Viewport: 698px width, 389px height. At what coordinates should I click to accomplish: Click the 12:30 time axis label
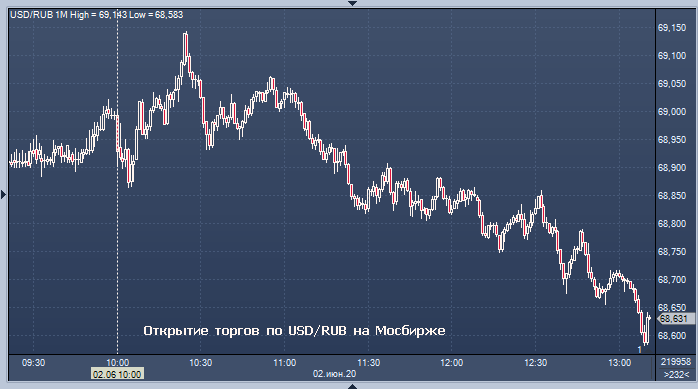tap(536, 363)
